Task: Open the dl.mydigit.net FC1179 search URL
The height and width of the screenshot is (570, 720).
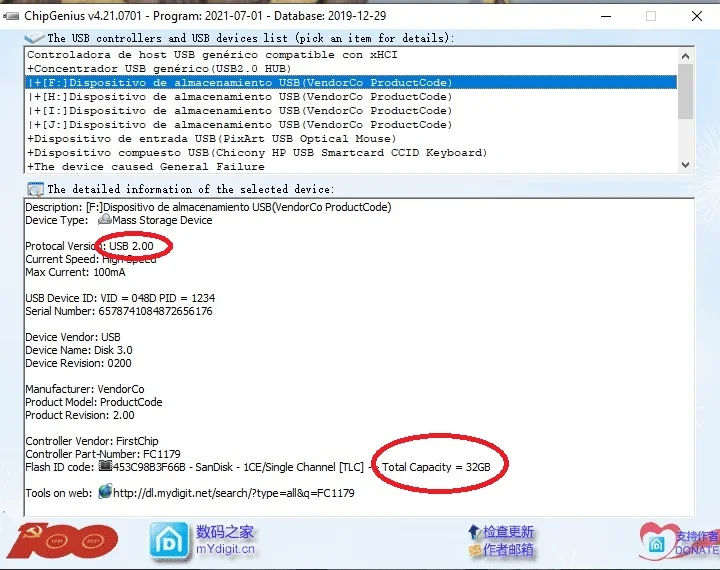Action: [234, 493]
